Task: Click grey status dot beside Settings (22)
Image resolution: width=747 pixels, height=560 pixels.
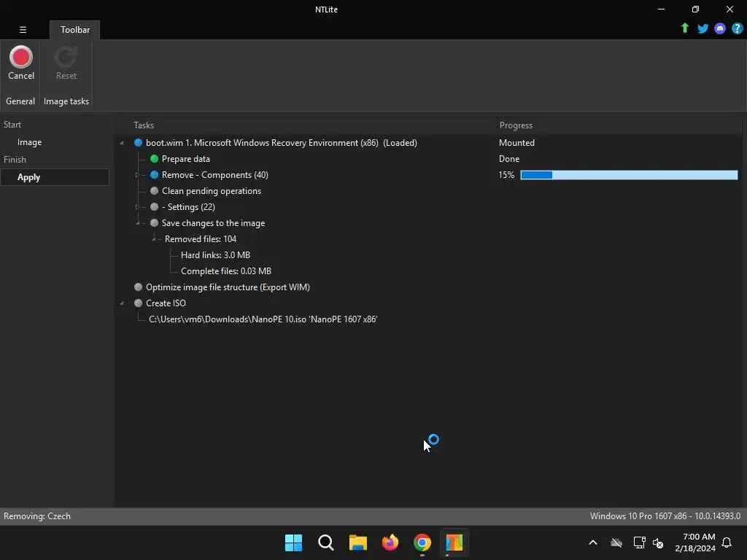Action: (x=154, y=206)
